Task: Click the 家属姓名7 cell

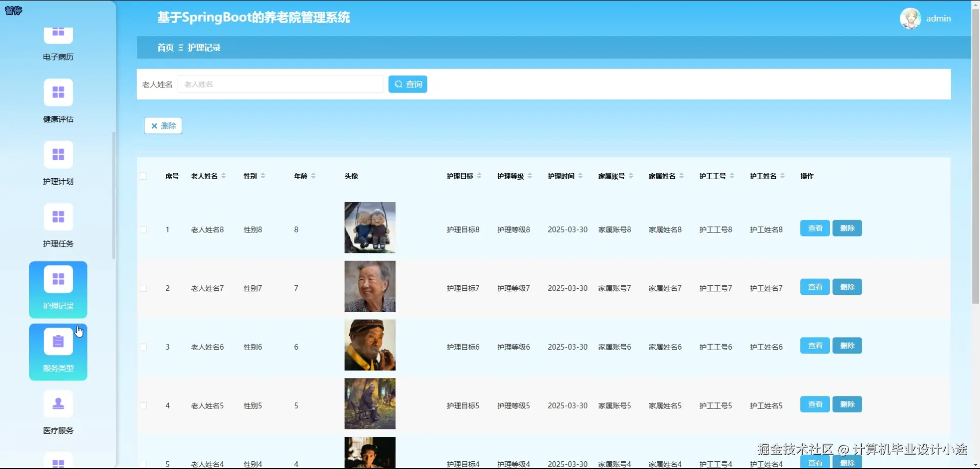Action: click(665, 288)
